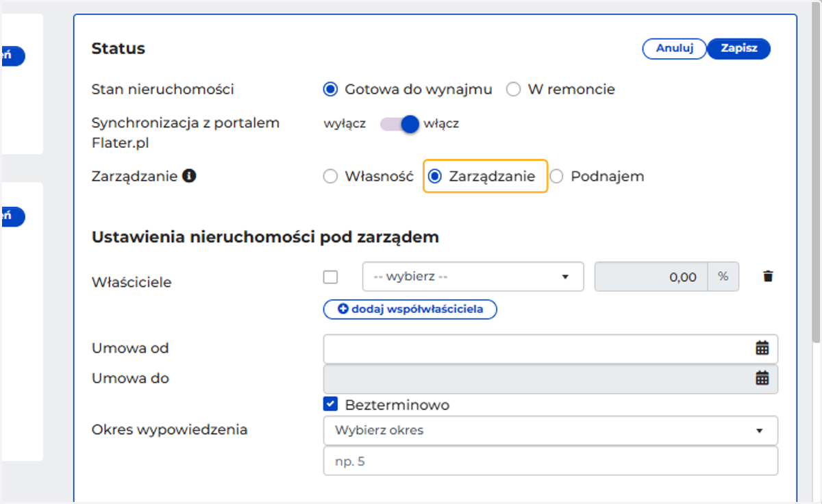Image resolution: width=822 pixels, height=504 pixels.
Task: Click the '%' unit addon
Action: tap(723, 277)
